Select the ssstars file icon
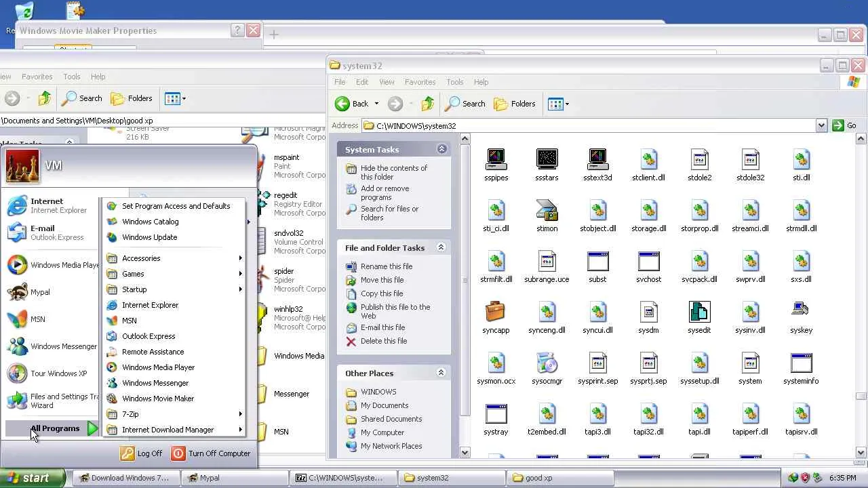Image resolution: width=868 pixels, height=488 pixels. [547, 165]
